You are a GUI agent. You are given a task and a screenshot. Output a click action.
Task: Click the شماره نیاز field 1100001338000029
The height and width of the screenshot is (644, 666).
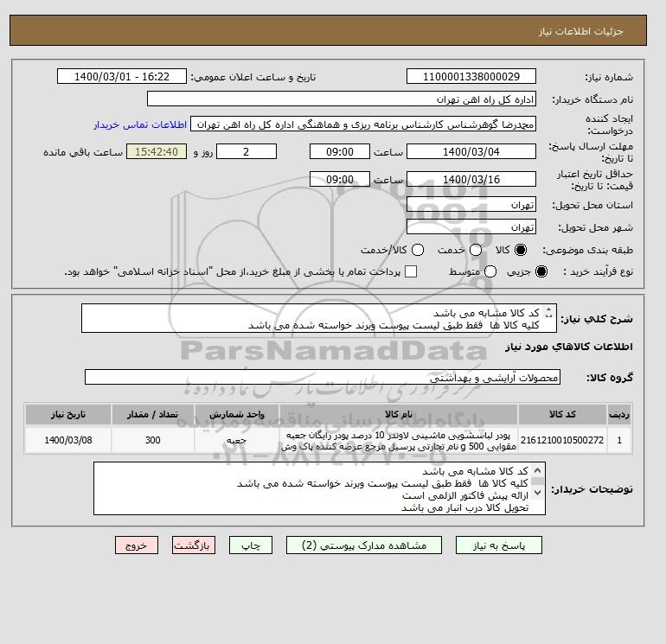point(471,76)
